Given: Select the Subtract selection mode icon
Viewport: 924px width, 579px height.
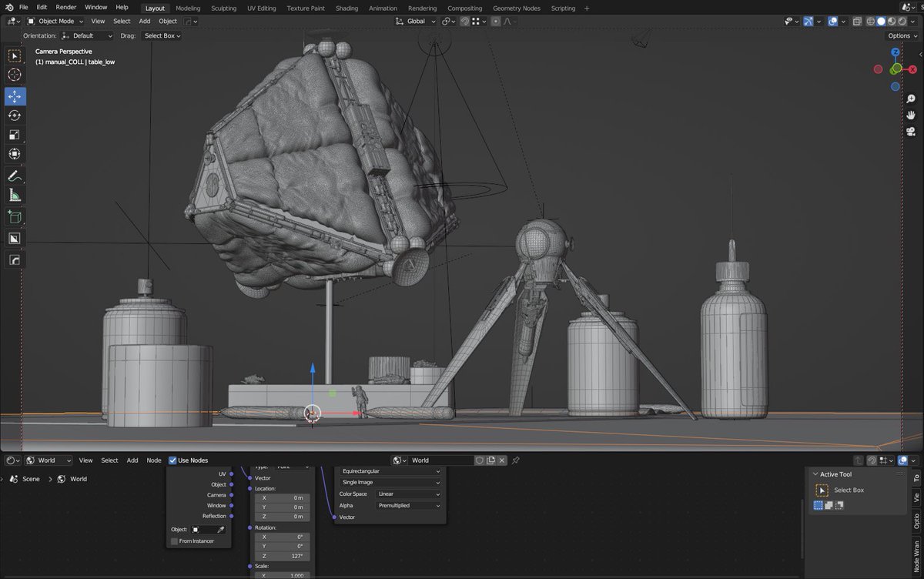Looking at the screenshot, I should pyautogui.click(x=839, y=505).
